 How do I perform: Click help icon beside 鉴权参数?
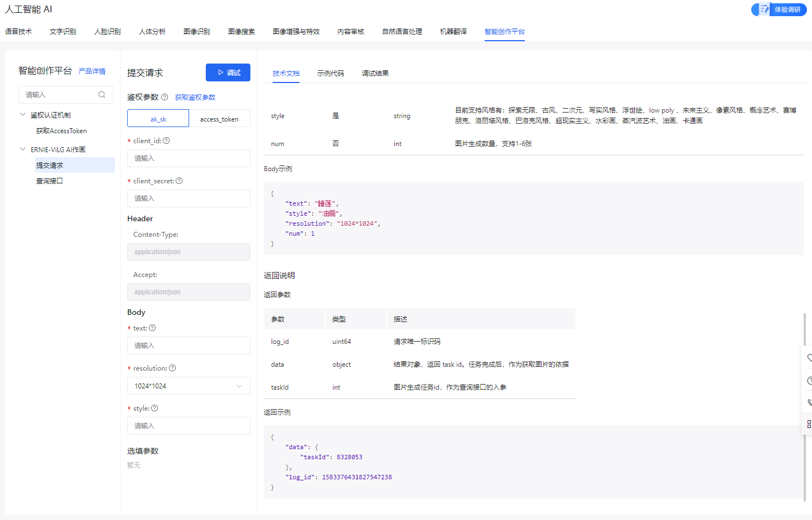pos(165,97)
